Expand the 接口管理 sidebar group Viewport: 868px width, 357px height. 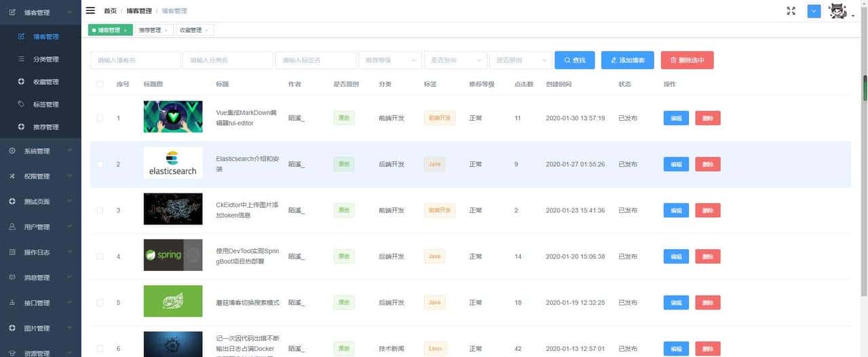click(x=41, y=303)
